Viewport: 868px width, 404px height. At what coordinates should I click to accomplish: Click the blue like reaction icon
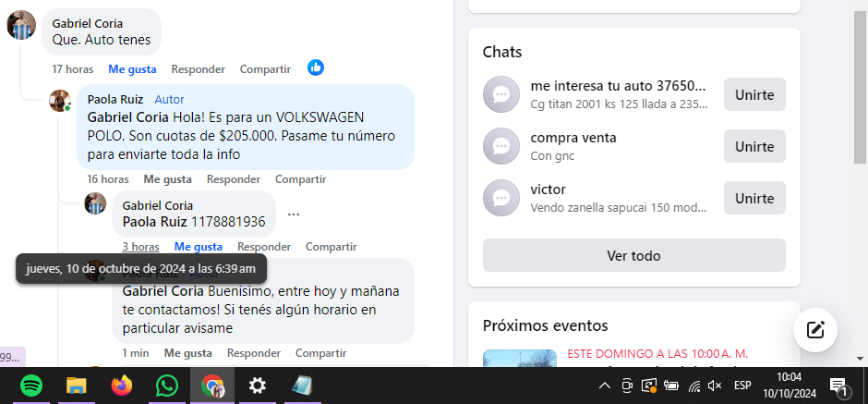(316, 68)
